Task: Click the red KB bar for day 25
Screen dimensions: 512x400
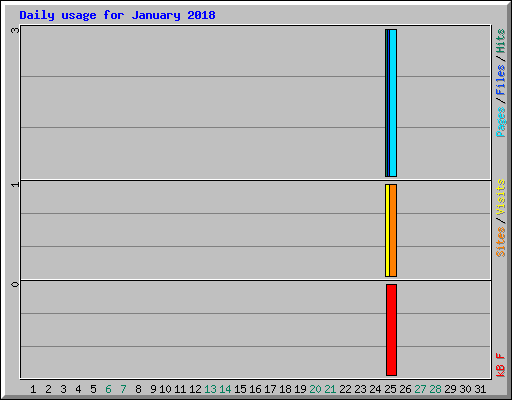Action: [x=391, y=330]
